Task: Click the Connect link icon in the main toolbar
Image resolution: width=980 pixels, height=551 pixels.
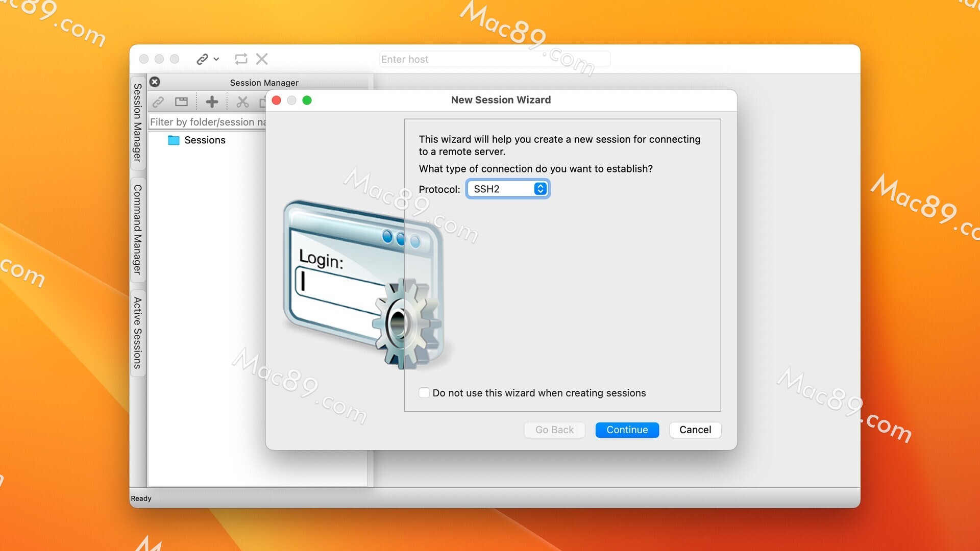Action: click(202, 59)
